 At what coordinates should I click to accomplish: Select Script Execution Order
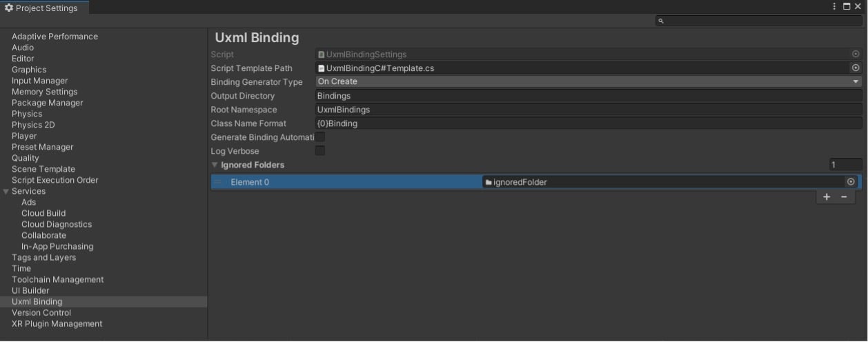click(55, 180)
